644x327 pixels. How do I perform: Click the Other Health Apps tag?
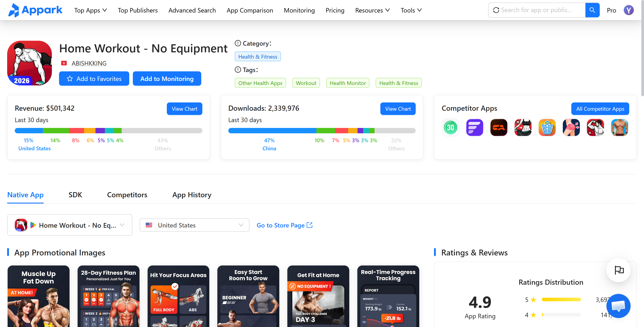click(260, 83)
